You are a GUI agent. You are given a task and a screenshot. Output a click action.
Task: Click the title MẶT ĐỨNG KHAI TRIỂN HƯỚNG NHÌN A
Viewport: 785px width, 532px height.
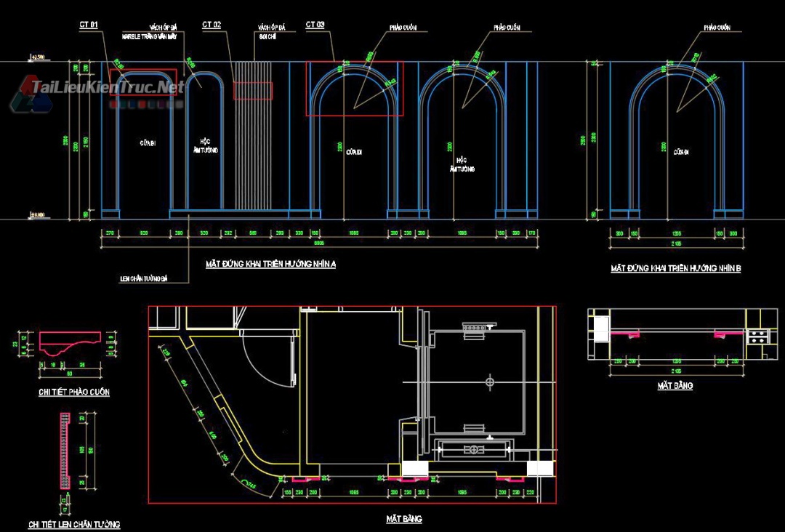coord(270,265)
